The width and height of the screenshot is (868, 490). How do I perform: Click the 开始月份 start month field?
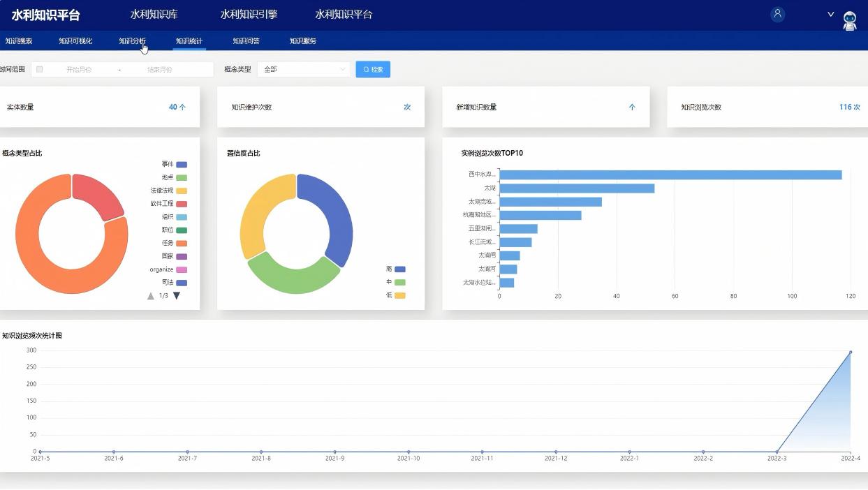79,69
